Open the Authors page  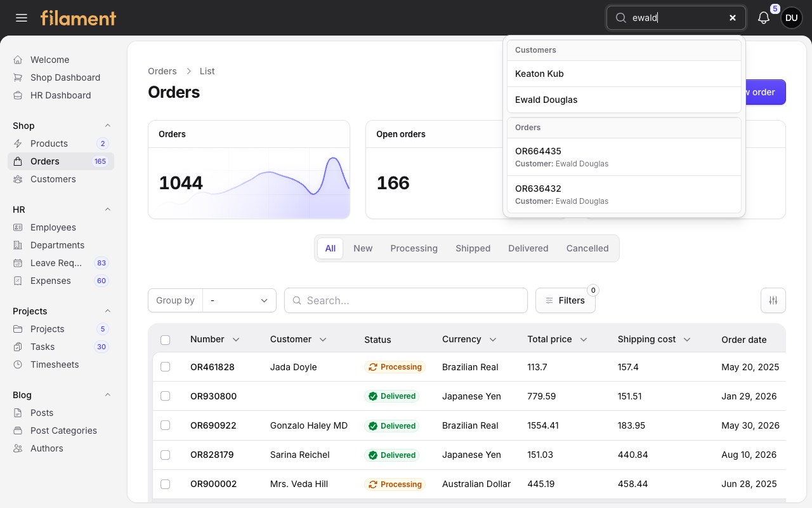click(61, 448)
